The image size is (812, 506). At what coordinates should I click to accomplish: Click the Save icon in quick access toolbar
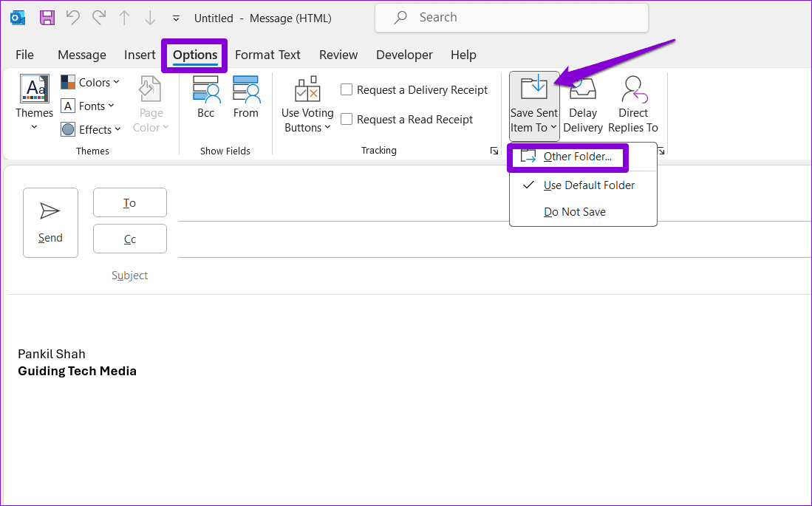tap(47, 17)
